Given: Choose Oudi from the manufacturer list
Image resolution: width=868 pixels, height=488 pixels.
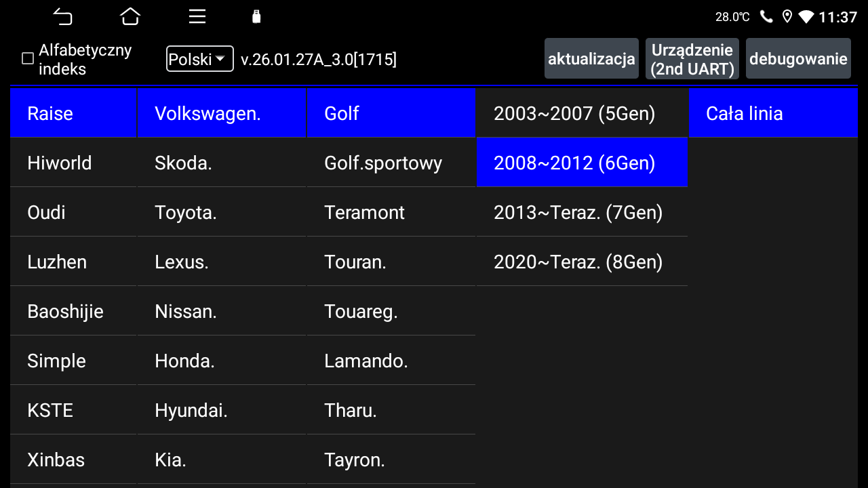Looking at the screenshot, I should [73, 212].
